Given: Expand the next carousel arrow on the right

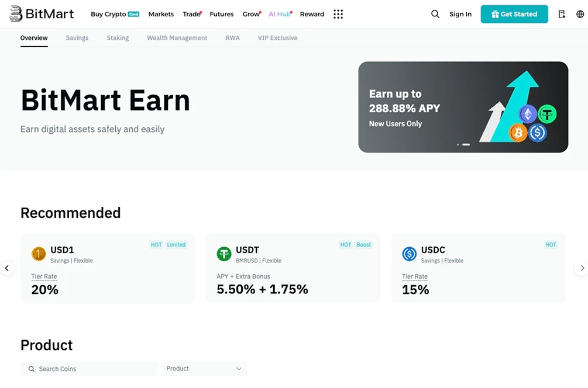Looking at the screenshot, I should pyautogui.click(x=582, y=268).
